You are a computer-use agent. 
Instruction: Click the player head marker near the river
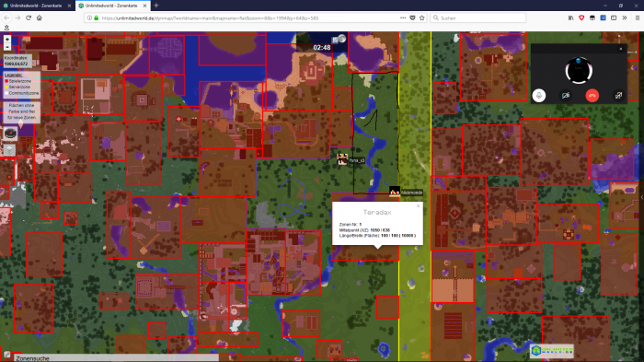point(342,159)
